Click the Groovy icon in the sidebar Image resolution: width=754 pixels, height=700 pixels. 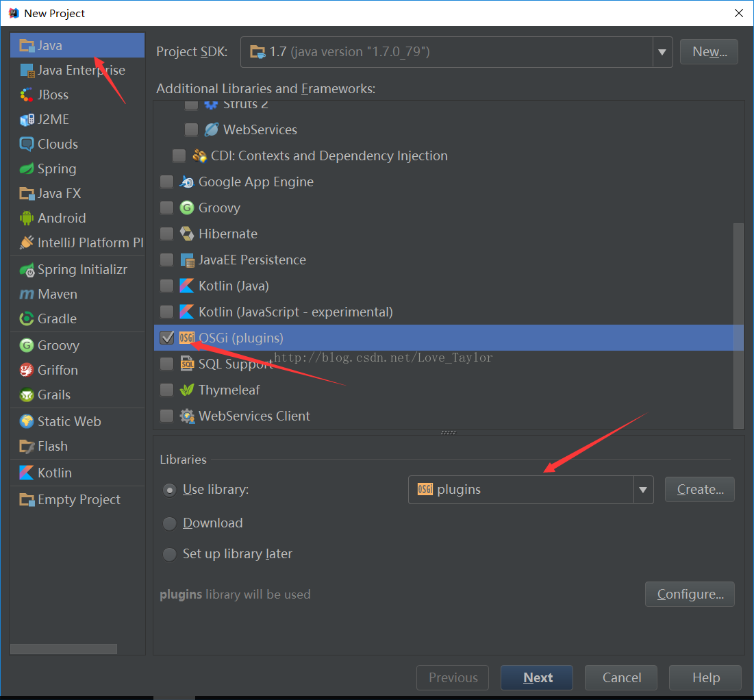pos(27,345)
